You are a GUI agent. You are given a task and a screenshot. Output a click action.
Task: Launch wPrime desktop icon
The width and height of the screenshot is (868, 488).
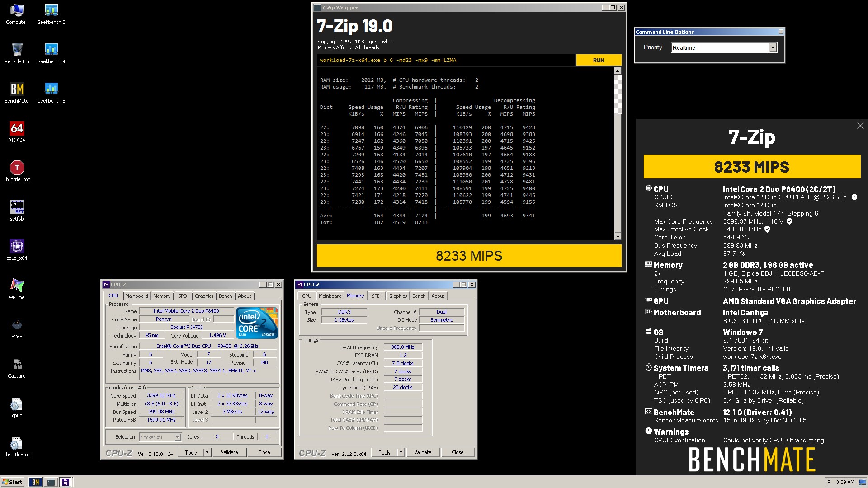[17, 289]
